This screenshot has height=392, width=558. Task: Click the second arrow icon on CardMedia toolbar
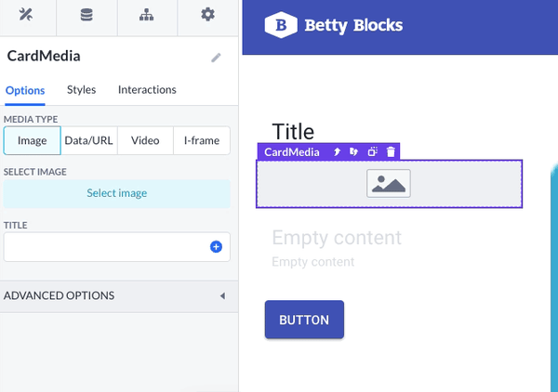(x=353, y=152)
